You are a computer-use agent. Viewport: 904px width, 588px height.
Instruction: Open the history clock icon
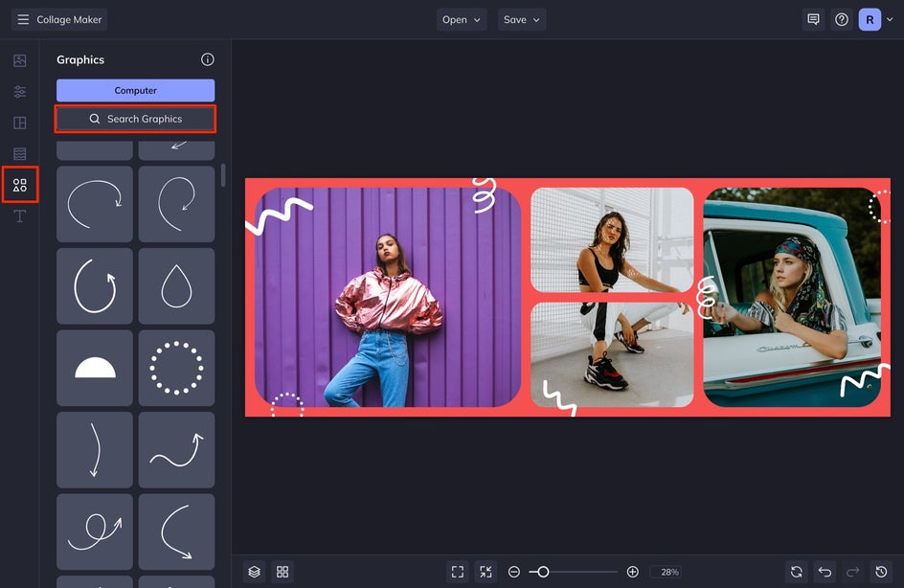click(x=881, y=572)
